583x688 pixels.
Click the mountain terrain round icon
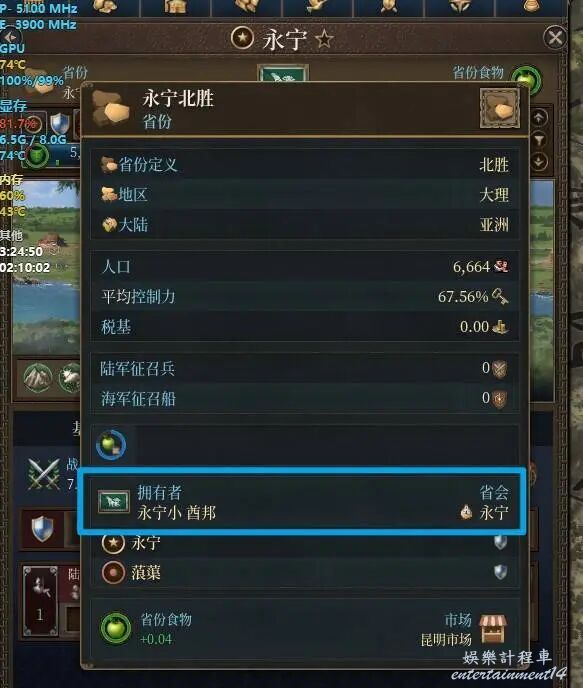pos(38,378)
